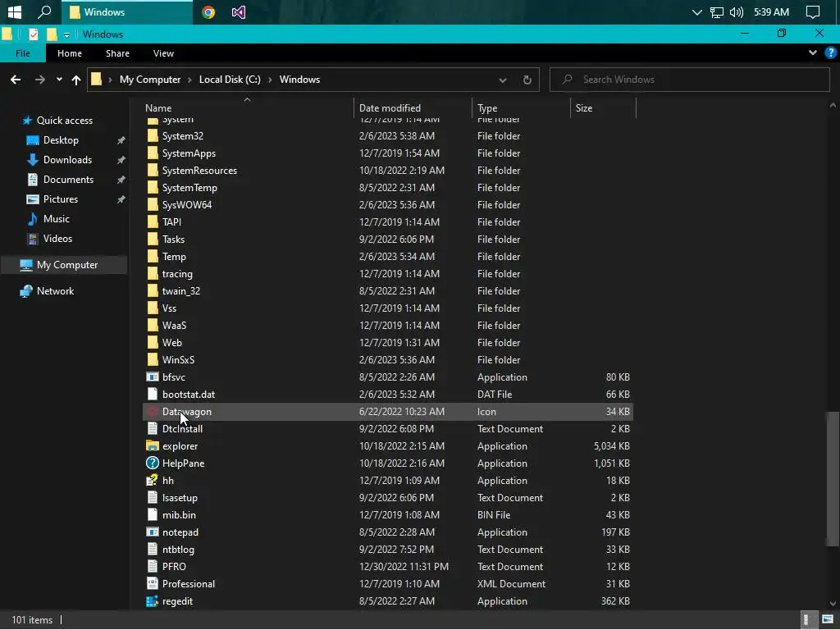This screenshot has height=630, width=840.
Task: Select Quick access in the navigation pane
Action: point(64,121)
